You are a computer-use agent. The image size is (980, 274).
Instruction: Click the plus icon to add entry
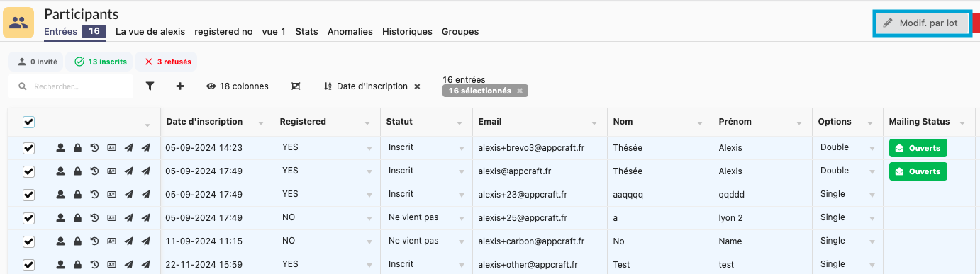(x=180, y=86)
